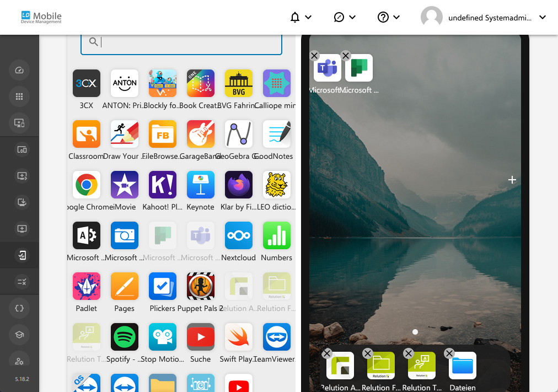Pick the TeamViewer app icon
This screenshot has height=392, width=558.
[277, 337]
